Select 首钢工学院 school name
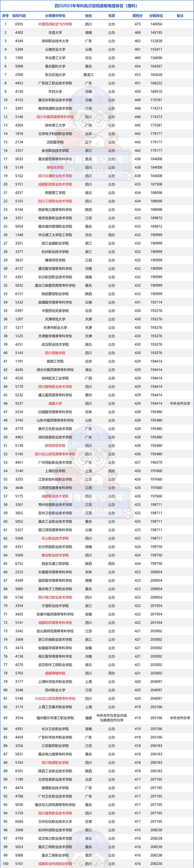194x868 pixels. click(55, 361)
